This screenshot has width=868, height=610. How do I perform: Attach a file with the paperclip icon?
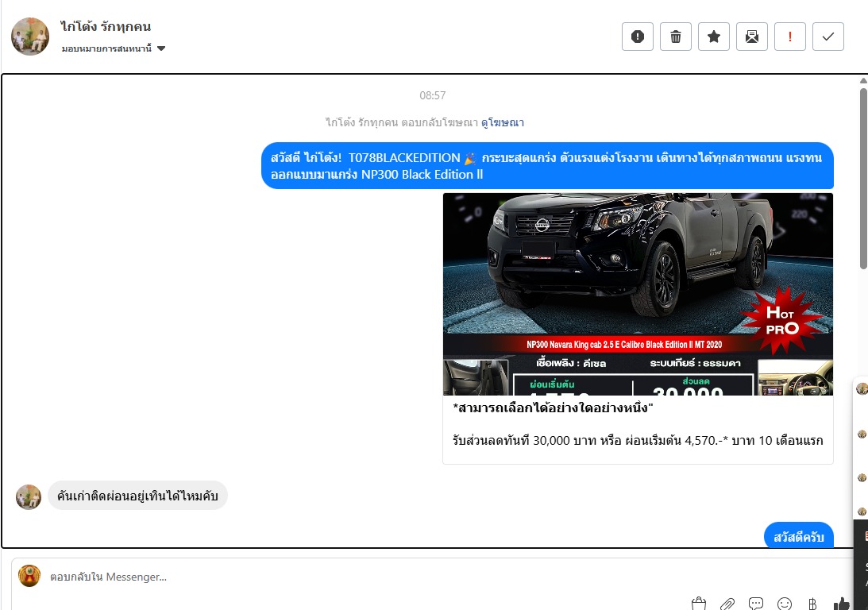click(x=727, y=604)
